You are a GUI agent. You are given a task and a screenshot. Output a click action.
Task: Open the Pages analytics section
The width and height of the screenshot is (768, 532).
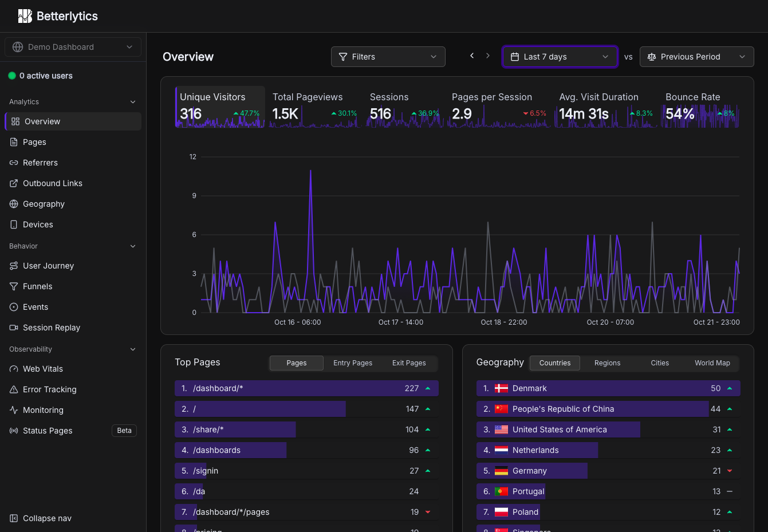click(x=73, y=142)
